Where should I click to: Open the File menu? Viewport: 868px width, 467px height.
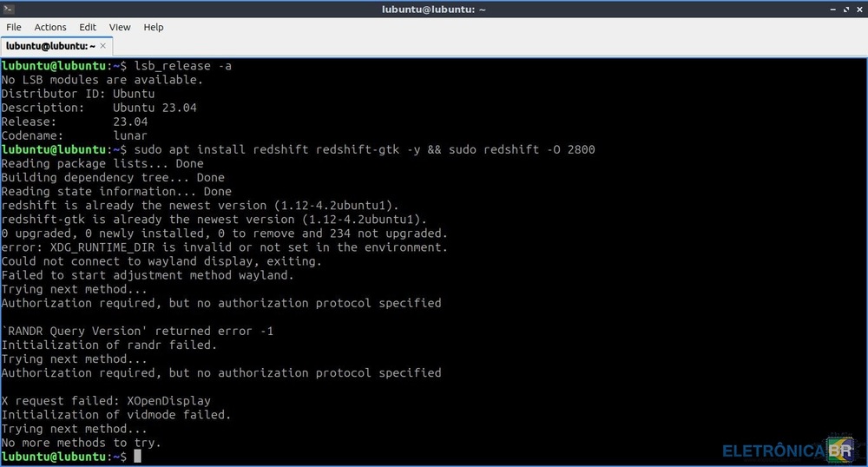tap(14, 27)
